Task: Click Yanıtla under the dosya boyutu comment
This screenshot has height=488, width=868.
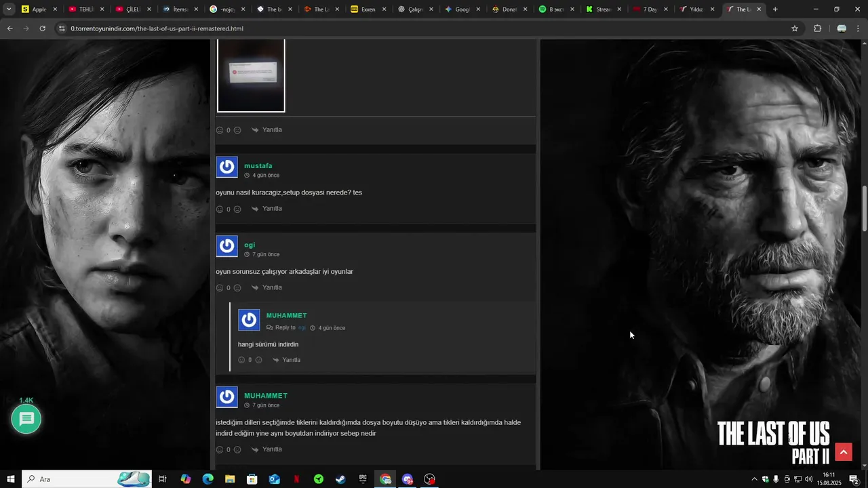Action: click(267, 449)
